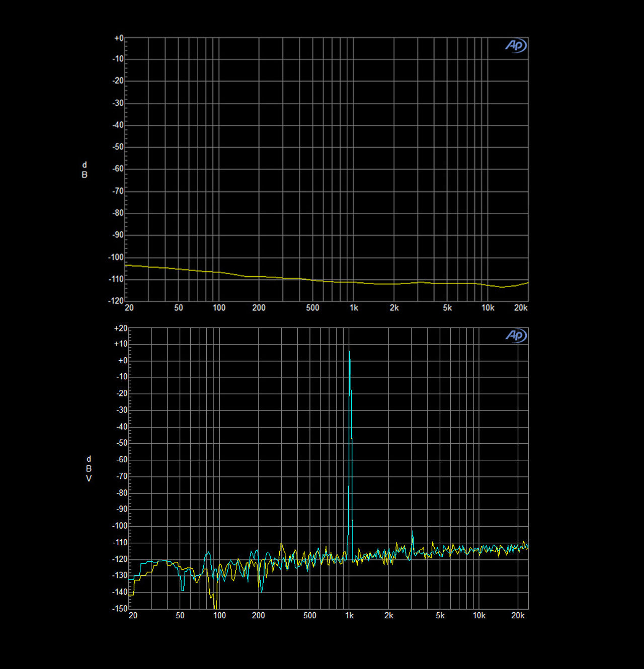
Task: Click the '-50' label on upper graph's vertical axis
Action: tap(118, 147)
